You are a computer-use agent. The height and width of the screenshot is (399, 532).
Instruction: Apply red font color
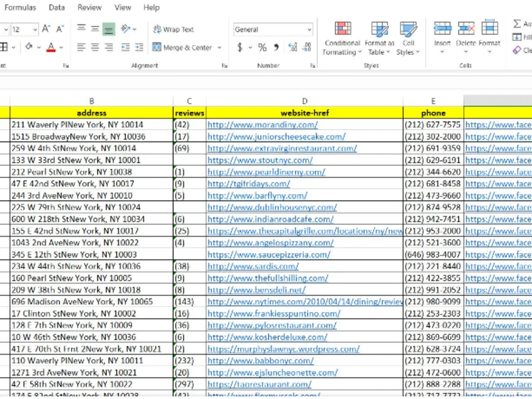tap(51, 47)
